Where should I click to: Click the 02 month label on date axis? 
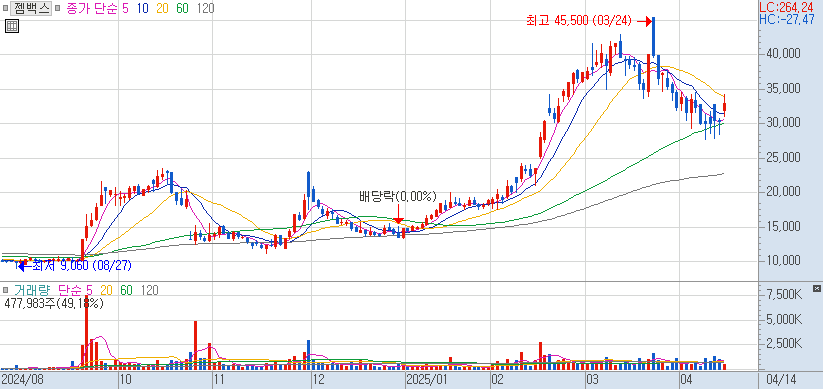pyautogui.click(x=498, y=380)
